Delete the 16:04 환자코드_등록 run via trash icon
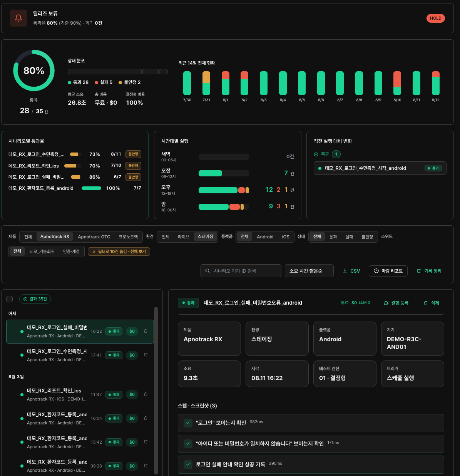This screenshot has width=460, height=476. [146, 418]
